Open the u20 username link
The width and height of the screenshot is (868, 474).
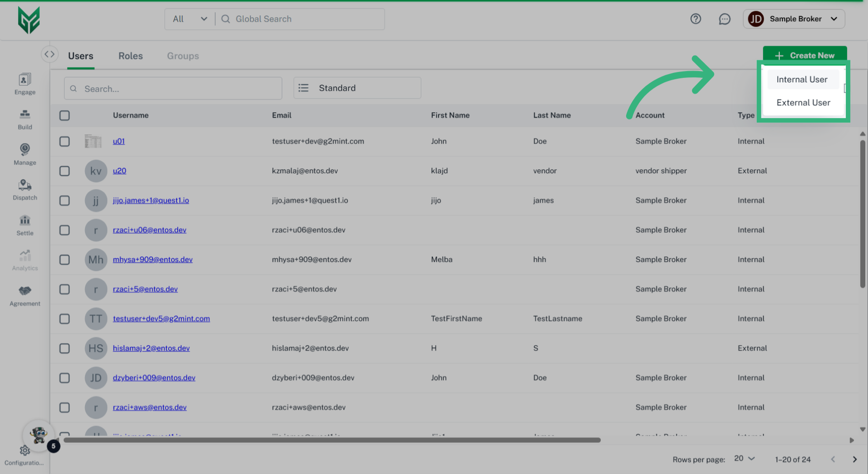point(119,171)
